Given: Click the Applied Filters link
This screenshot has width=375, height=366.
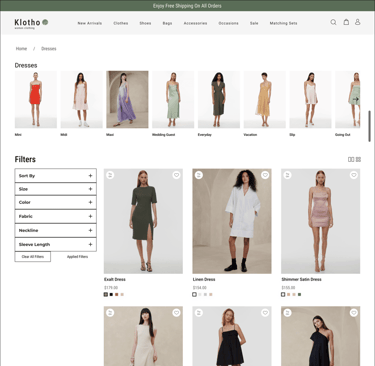Looking at the screenshot, I should pos(77,257).
